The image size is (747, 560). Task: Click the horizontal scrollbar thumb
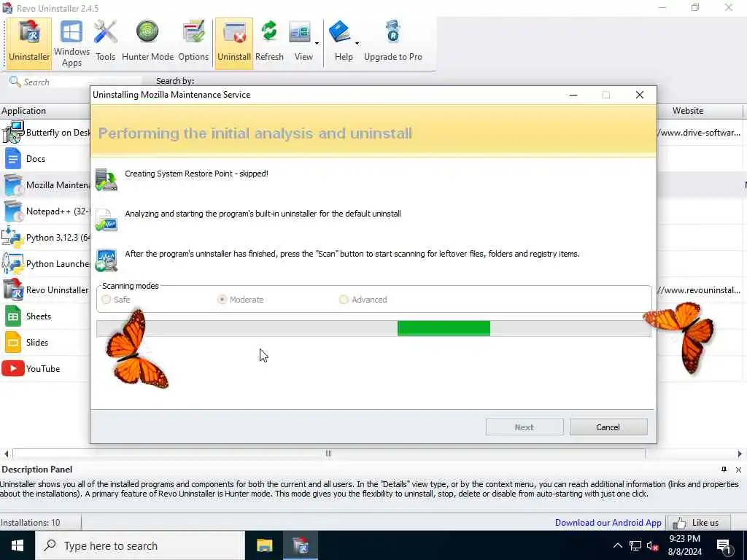pos(328,454)
